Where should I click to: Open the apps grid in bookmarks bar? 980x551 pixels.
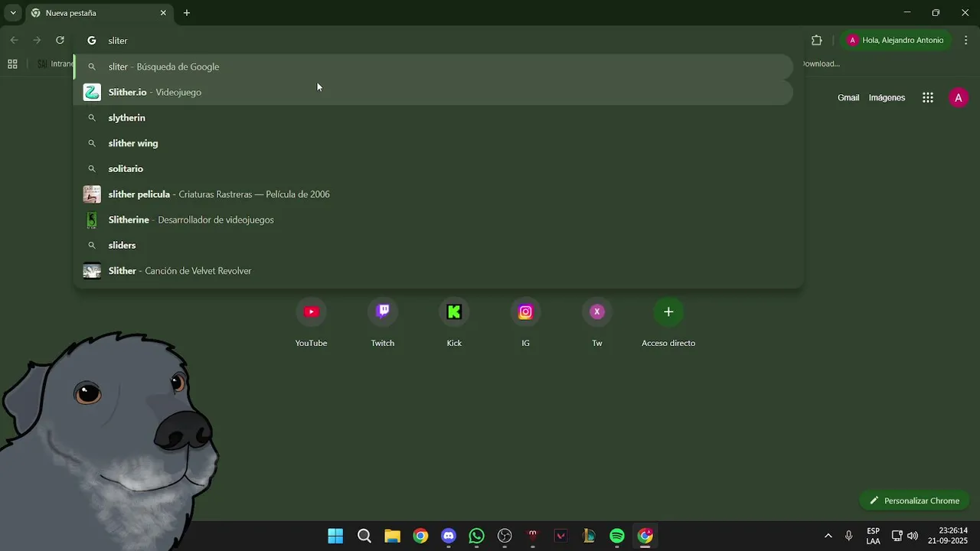click(12, 64)
